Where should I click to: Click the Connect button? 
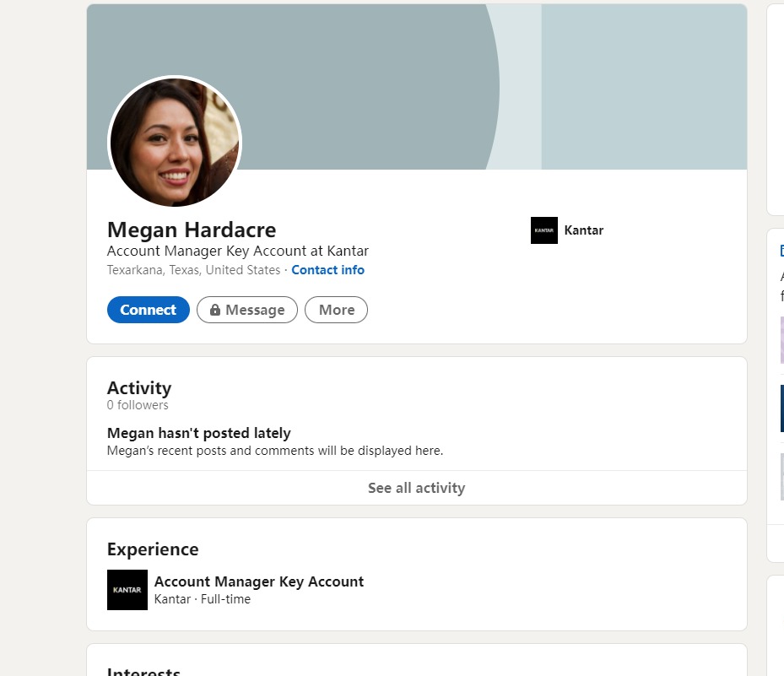pos(148,310)
